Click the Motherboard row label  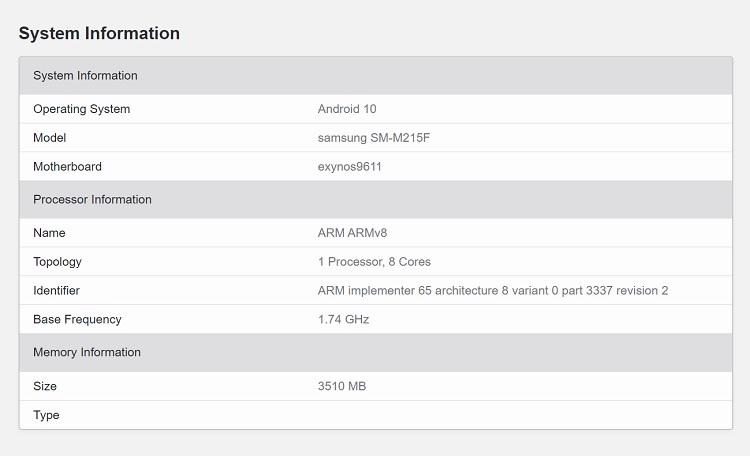[x=67, y=167]
